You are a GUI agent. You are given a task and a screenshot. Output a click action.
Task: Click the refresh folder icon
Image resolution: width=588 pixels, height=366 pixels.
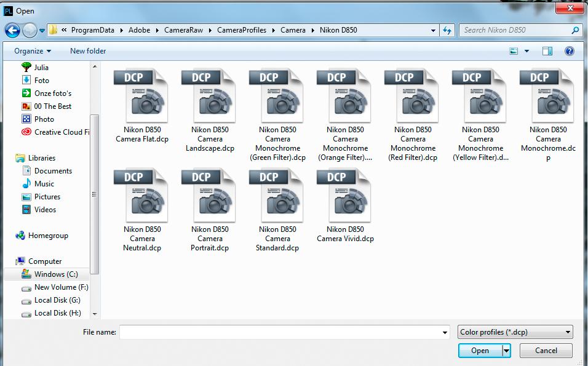[x=447, y=30]
